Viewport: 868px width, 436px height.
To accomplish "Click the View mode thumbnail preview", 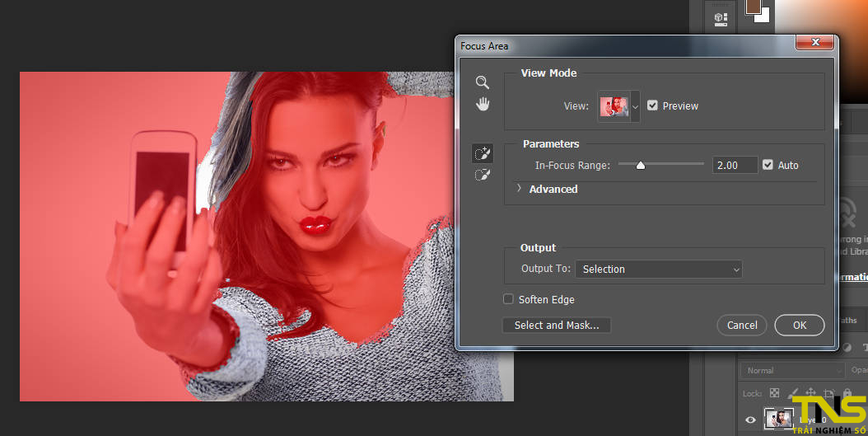I will pyautogui.click(x=614, y=106).
